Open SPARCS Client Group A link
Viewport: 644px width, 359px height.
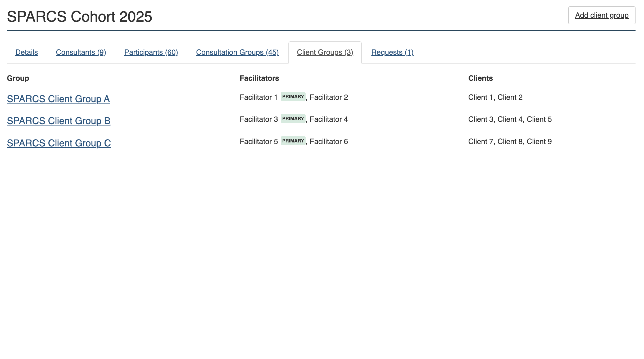(x=58, y=99)
